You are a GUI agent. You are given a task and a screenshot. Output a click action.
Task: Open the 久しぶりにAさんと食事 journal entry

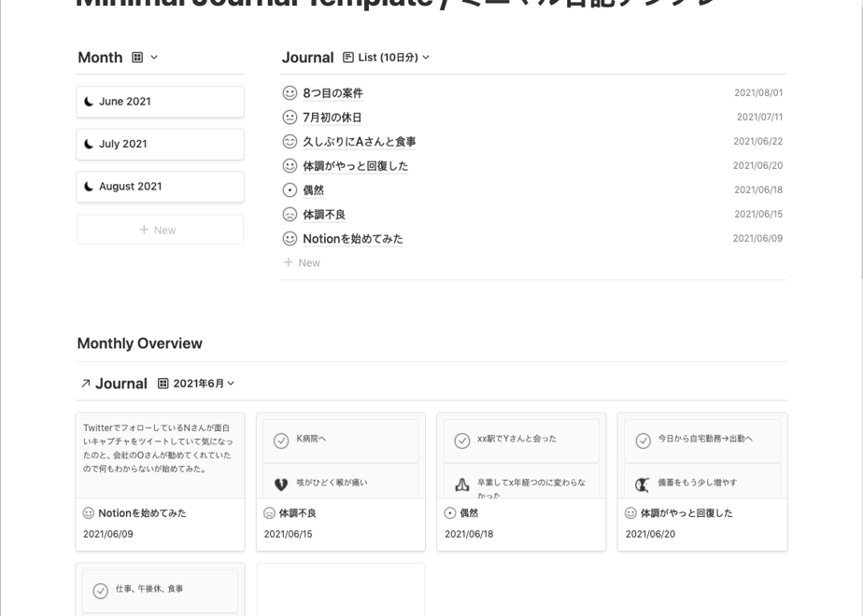(360, 141)
